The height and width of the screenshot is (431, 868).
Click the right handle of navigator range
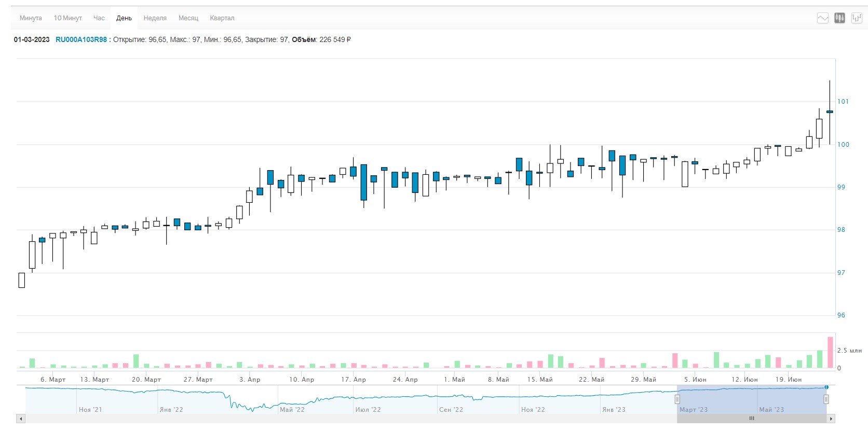(x=826, y=399)
